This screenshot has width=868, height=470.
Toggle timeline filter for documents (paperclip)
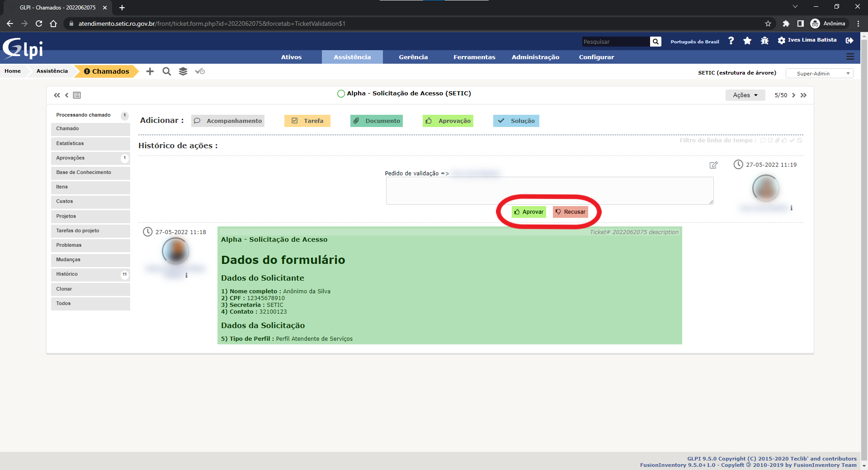778,141
